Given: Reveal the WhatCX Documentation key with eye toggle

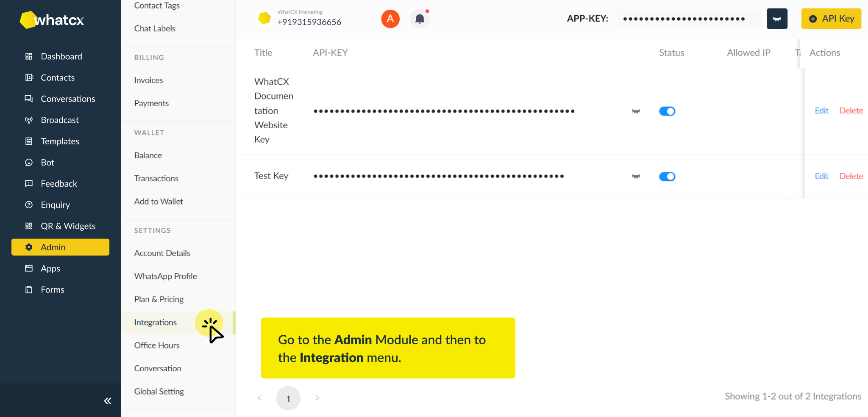Looking at the screenshot, I should tap(635, 111).
